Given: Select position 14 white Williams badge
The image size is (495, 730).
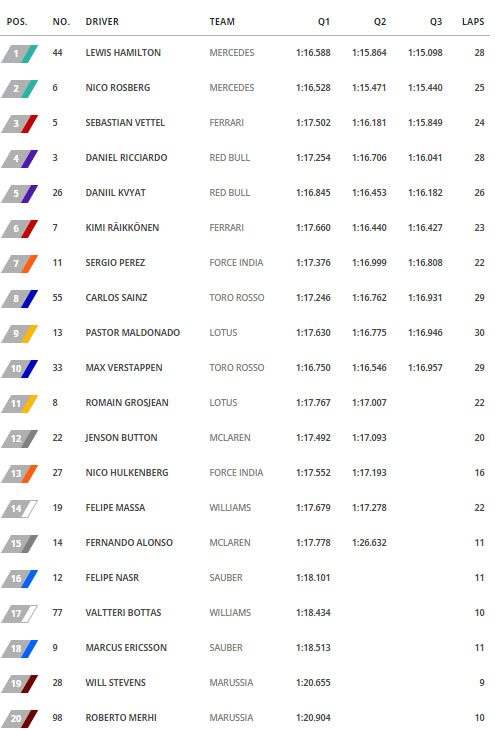Looking at the screenshot, I should [20, 508].
